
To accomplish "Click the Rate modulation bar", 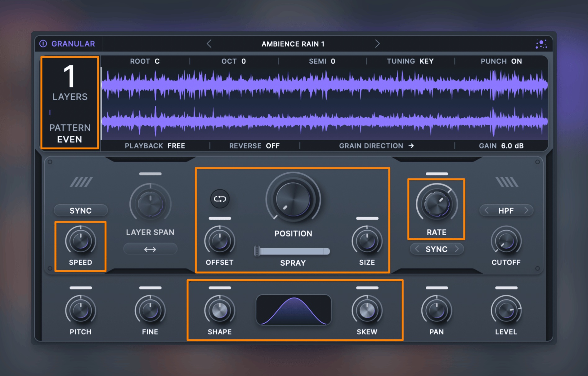I will pyautogui.click(x=437, y=174).
